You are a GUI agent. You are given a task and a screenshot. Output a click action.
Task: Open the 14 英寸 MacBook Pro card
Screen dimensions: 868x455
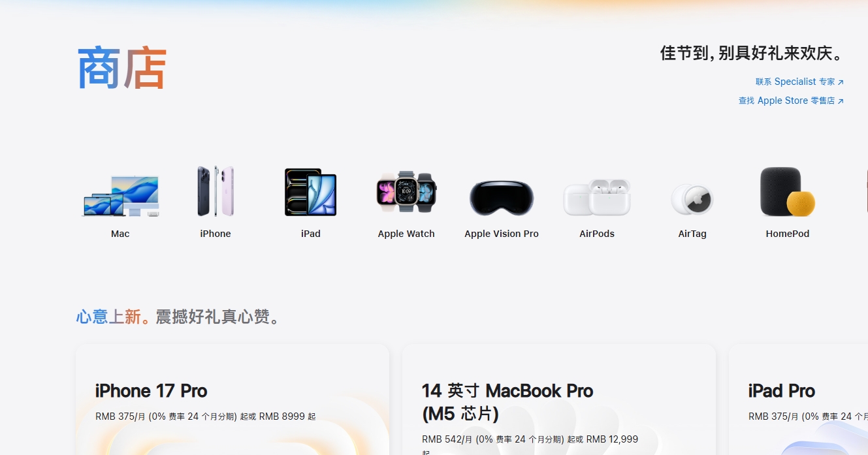tap(559, 400)
